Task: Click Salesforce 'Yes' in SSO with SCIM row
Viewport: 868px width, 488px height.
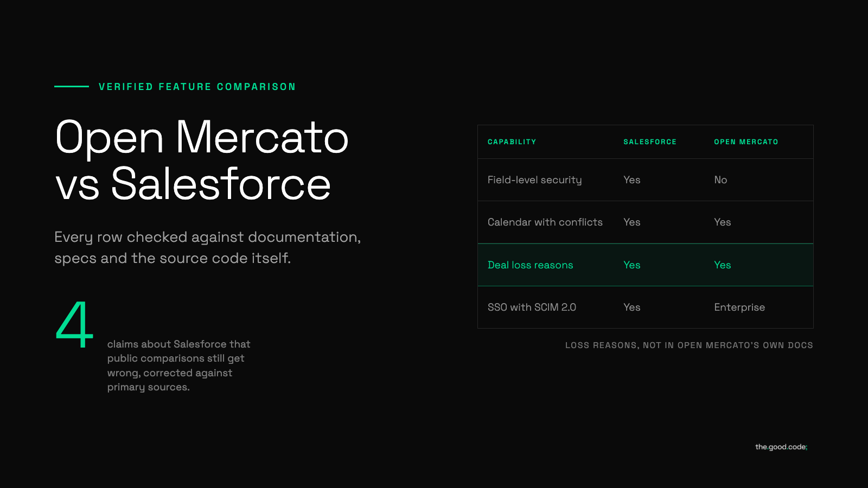Action: coord(632,307)
